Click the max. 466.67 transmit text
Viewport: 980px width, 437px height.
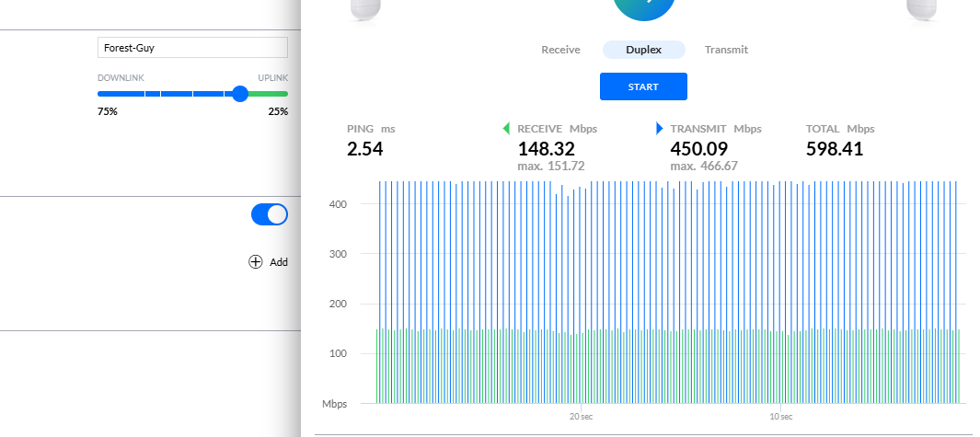704,167
